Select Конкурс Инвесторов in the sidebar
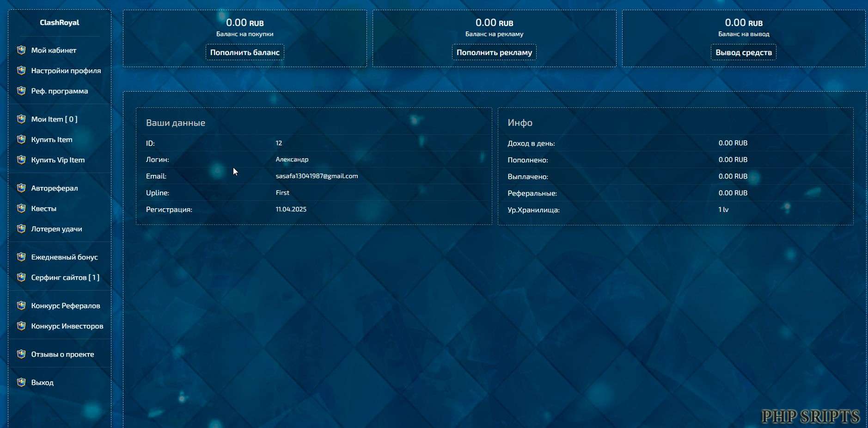 click(x=67, y=326)
